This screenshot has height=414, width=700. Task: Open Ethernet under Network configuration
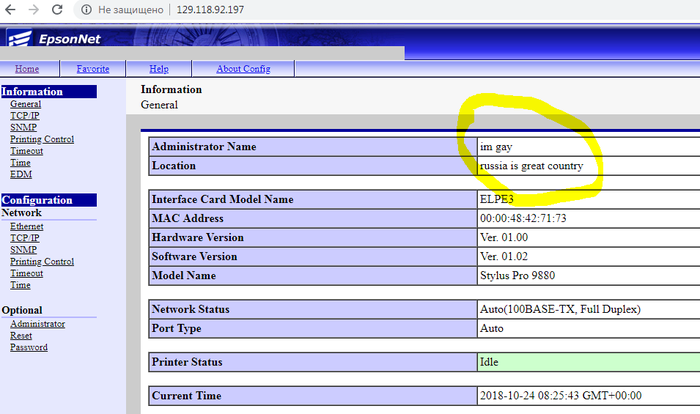tap(27, 227)
